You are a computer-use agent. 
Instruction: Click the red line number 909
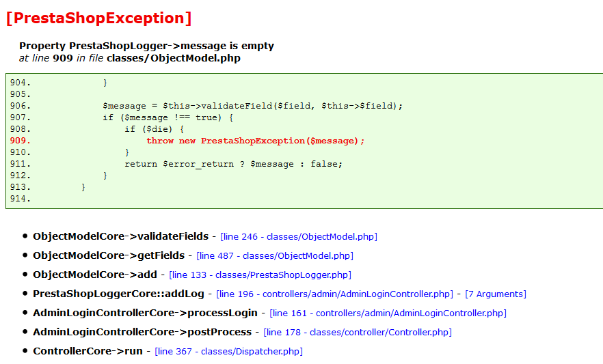tap(20, 141)
